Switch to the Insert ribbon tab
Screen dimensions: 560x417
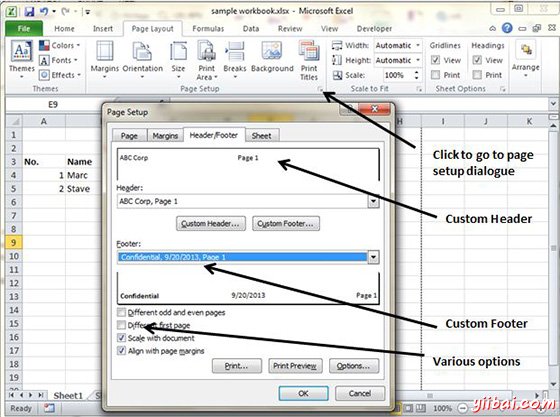pyautogui.click(x=103, y=29)
